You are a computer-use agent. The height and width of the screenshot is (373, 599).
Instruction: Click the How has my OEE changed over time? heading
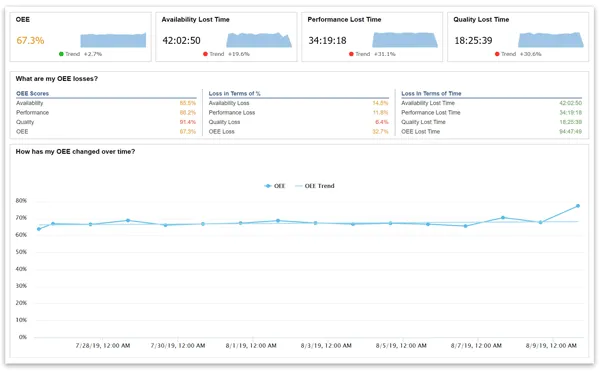(75, 152)
